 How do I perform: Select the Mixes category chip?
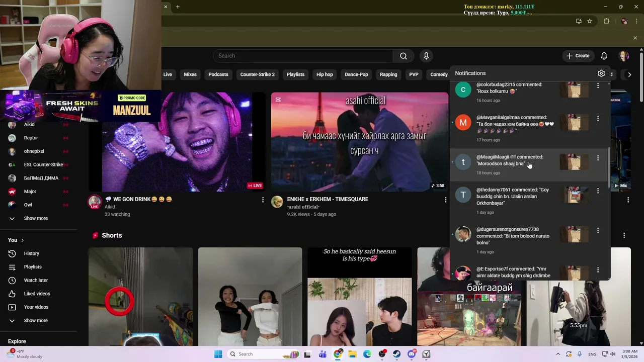(190, 74)
